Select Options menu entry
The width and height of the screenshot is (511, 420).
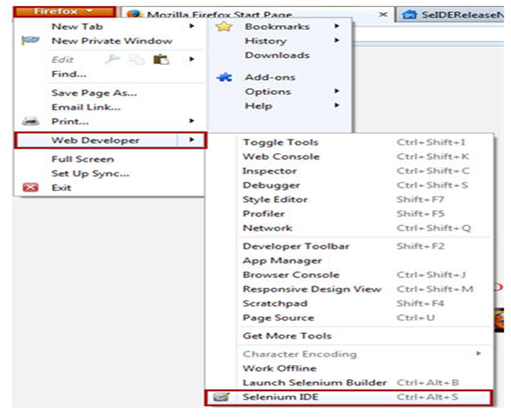click(x=279, y=92)
